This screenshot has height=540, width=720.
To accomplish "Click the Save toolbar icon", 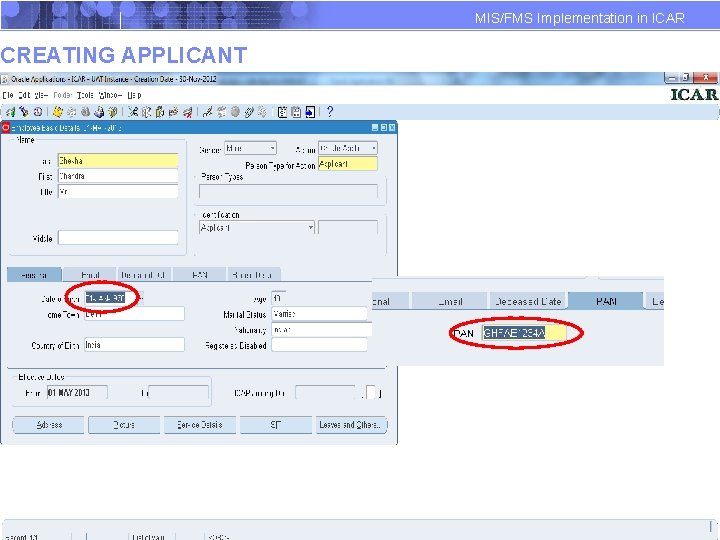I will click(58, 112).
